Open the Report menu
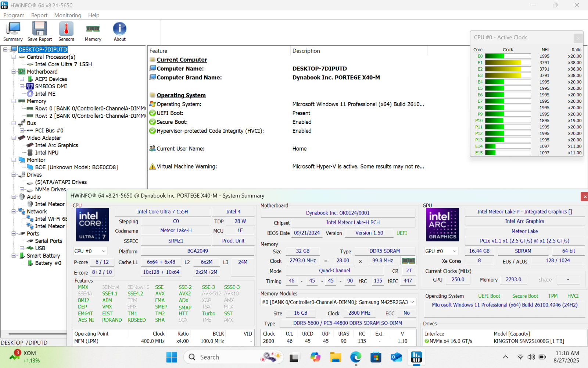 (x=39, y=15)
